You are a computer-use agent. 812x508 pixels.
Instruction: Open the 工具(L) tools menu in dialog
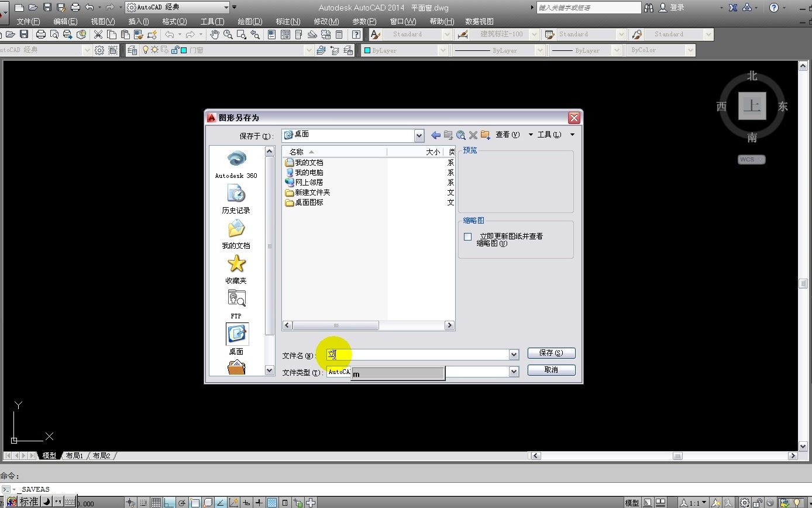[549, 135]
